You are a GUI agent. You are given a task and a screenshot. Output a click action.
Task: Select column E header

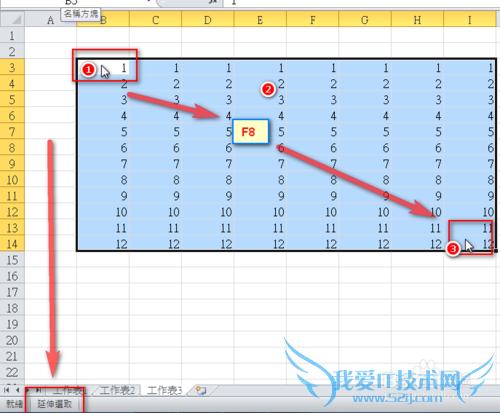pyautogui.click(x=260, y=20)
